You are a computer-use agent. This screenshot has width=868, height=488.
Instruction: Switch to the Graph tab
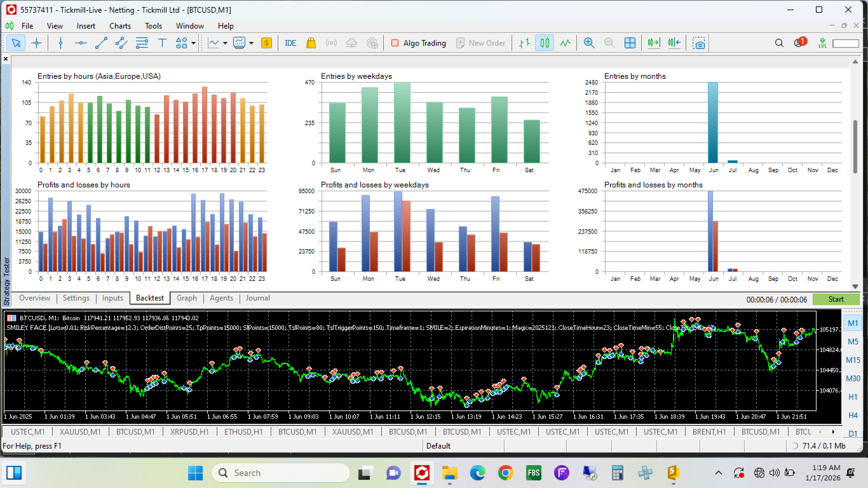click(187, 298)
